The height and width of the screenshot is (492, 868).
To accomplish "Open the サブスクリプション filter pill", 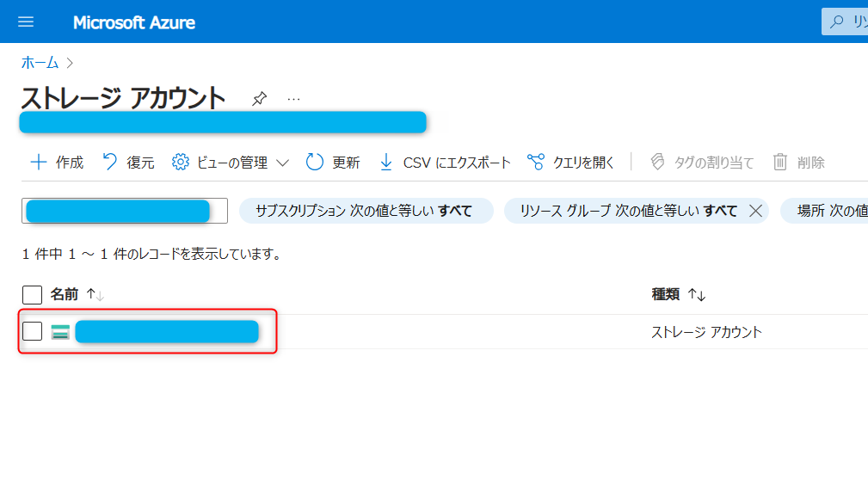I will (x=366, y=211).
